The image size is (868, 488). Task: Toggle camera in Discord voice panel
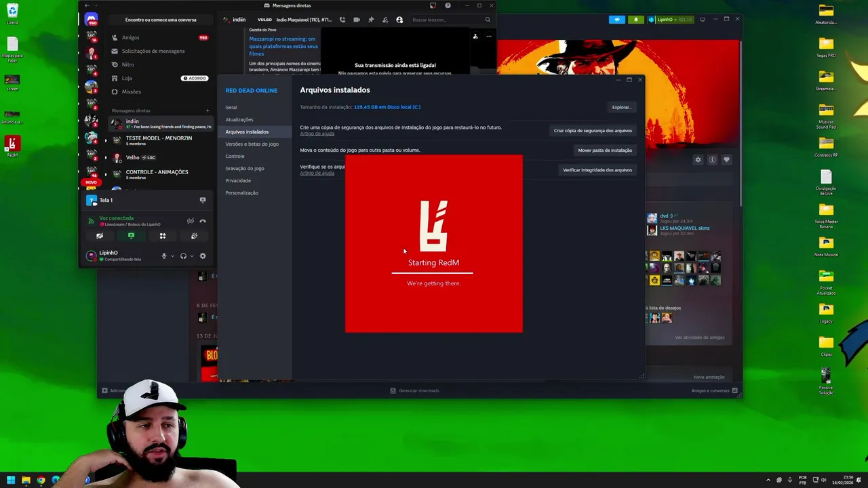click(x=100, y=236)
